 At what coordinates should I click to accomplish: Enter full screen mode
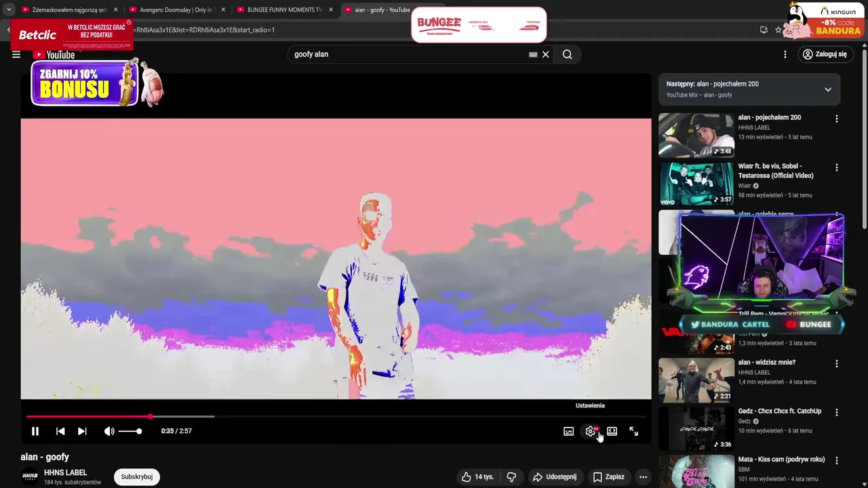(x=634, y=431)
